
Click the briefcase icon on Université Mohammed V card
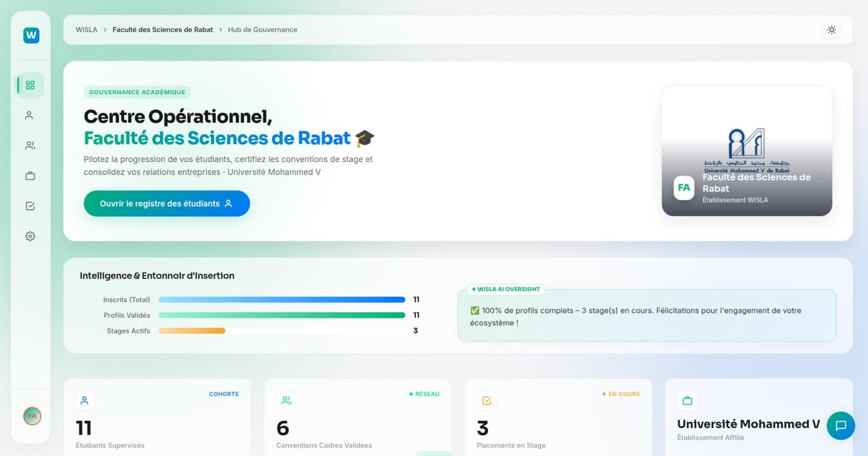[687, 401]
